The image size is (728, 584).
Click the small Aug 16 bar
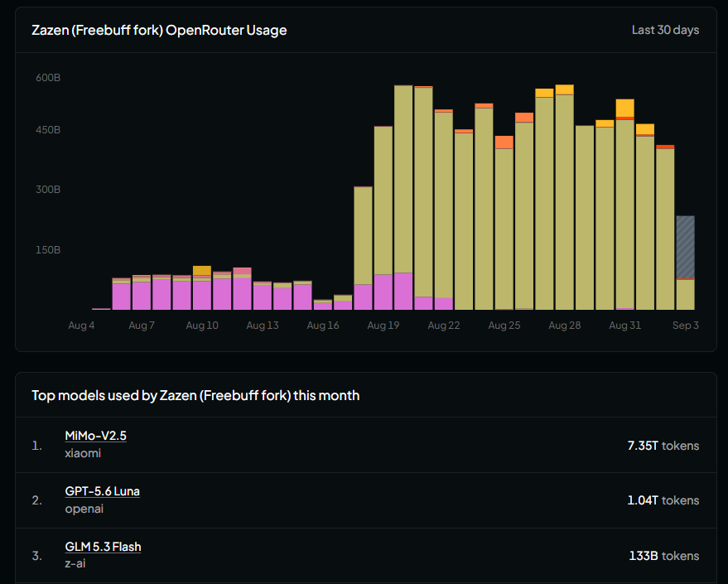(323, 305)
